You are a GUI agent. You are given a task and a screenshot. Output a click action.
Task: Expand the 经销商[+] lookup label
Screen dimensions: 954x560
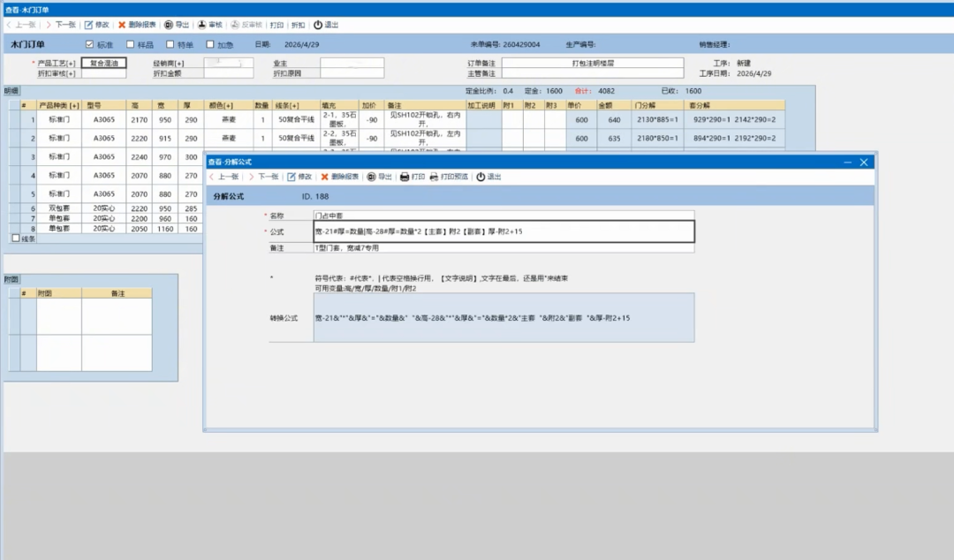[x=169, y=64]
